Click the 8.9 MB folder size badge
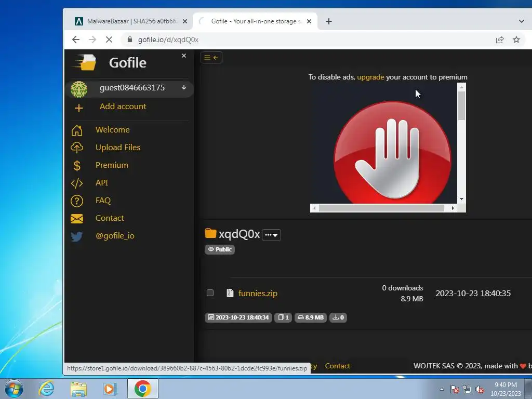 click(311, 317)
